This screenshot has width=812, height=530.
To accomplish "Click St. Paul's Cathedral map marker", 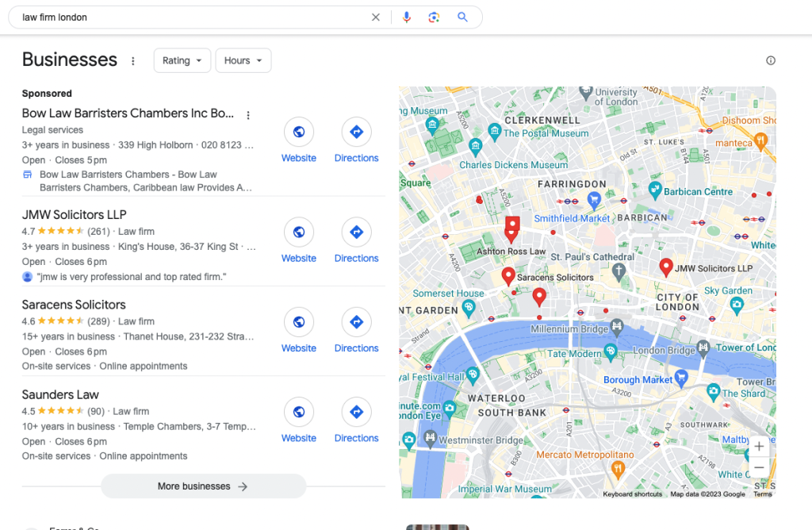I will coord(619,271).
